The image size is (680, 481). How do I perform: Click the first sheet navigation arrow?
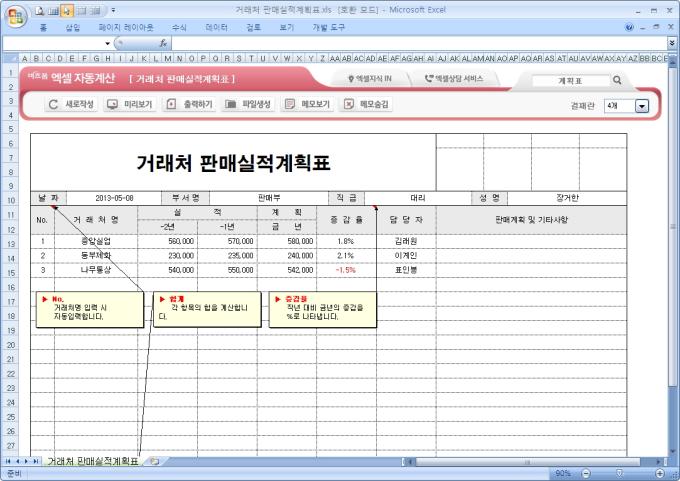tap(8, 461)
